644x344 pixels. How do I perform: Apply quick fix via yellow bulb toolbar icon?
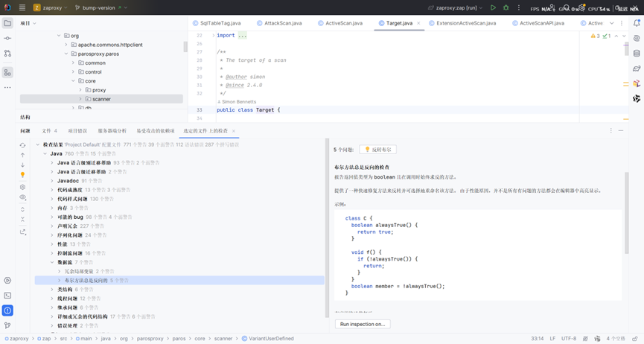(22, 175)
